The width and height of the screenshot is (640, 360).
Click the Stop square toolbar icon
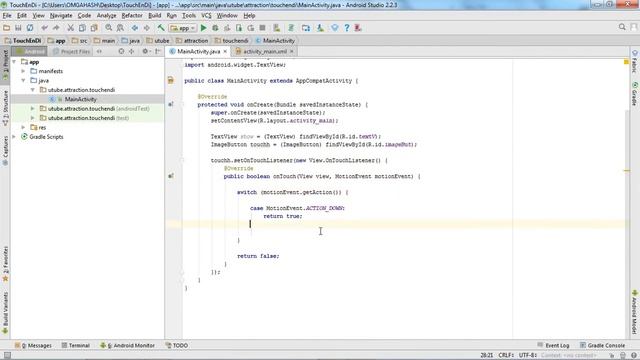262,28
